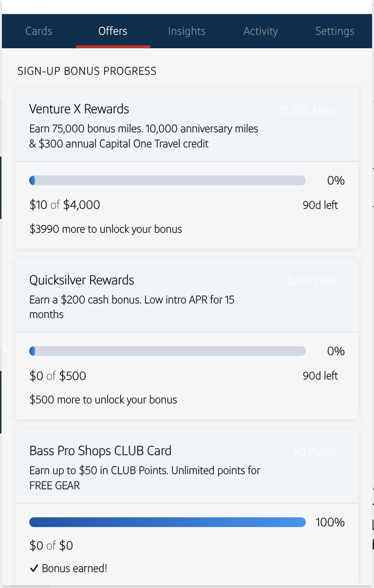Screen dimensions: 374x588
Task: Click the Venture X Rewards title
Action: pyautogui.click(x=79, y=109)
